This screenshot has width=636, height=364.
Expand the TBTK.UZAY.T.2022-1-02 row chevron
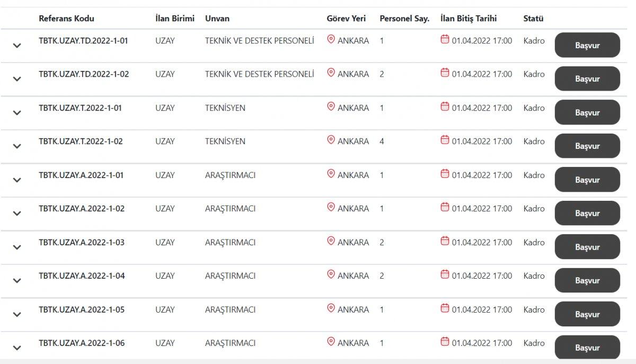(17, 146)
